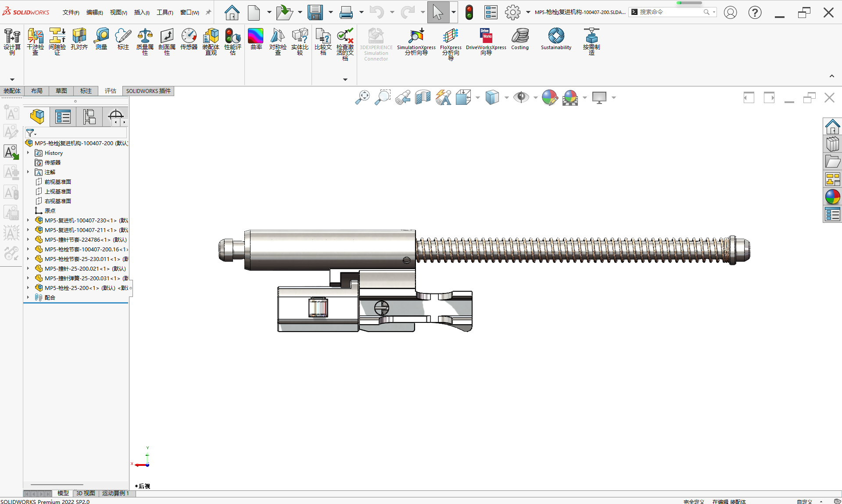Switch to 3D 视图 tab
This screenshot has height=504, width=842.
[86, 493]
